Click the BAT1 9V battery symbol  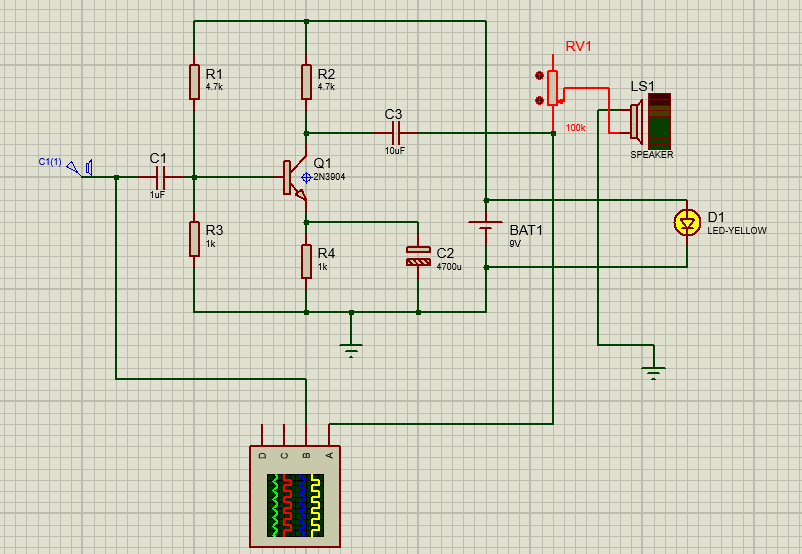485,226
